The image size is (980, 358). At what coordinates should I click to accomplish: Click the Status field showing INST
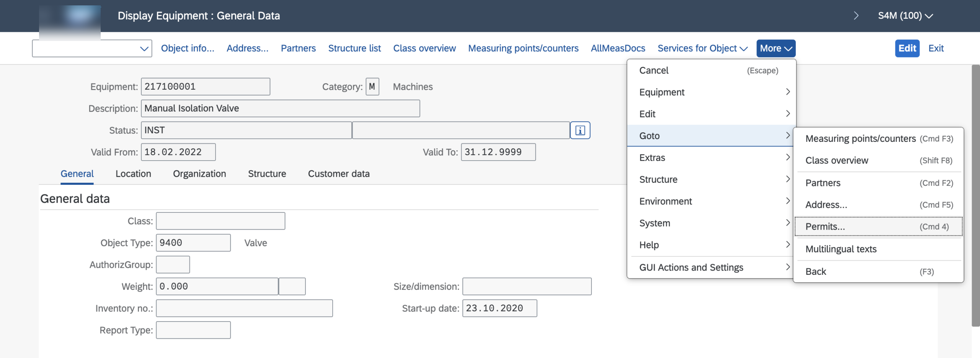[247, 130]
